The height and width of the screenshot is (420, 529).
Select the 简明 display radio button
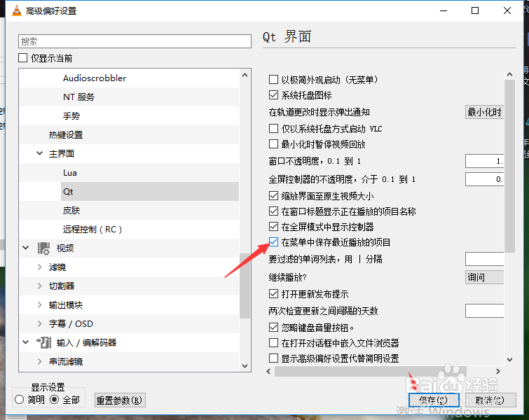click(20, 400)
